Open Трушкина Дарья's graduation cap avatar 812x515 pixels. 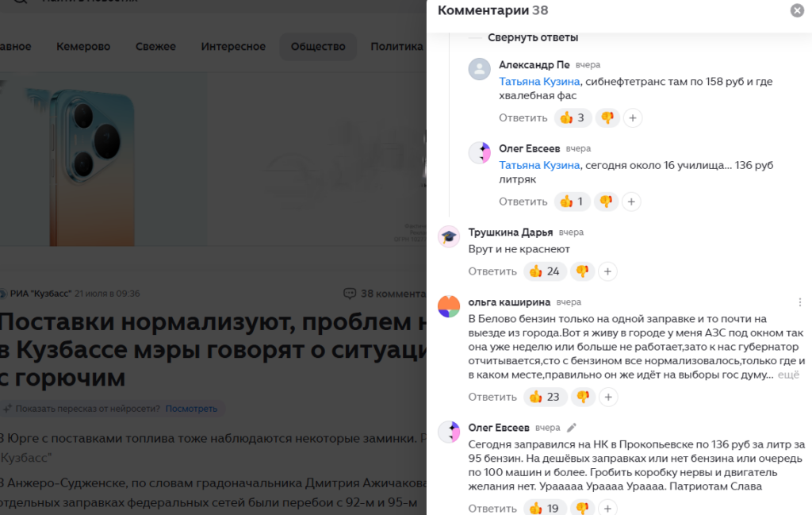(449, 236)
